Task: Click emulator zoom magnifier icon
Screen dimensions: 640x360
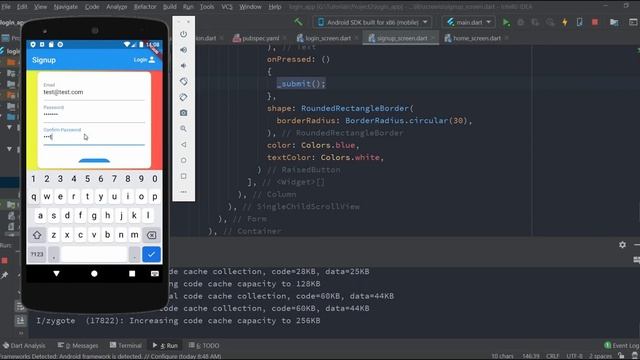Action: click(184, 129)
